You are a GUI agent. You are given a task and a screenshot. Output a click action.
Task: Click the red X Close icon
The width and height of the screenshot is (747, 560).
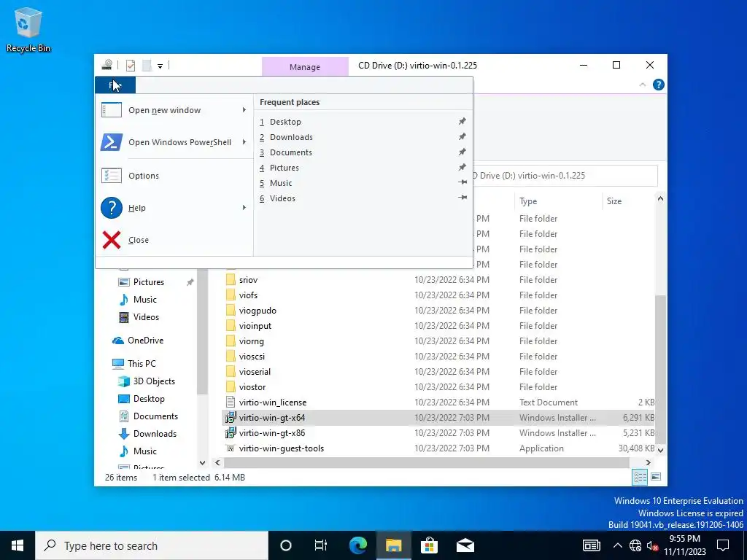pyautogui.click(x=112, y=240)
